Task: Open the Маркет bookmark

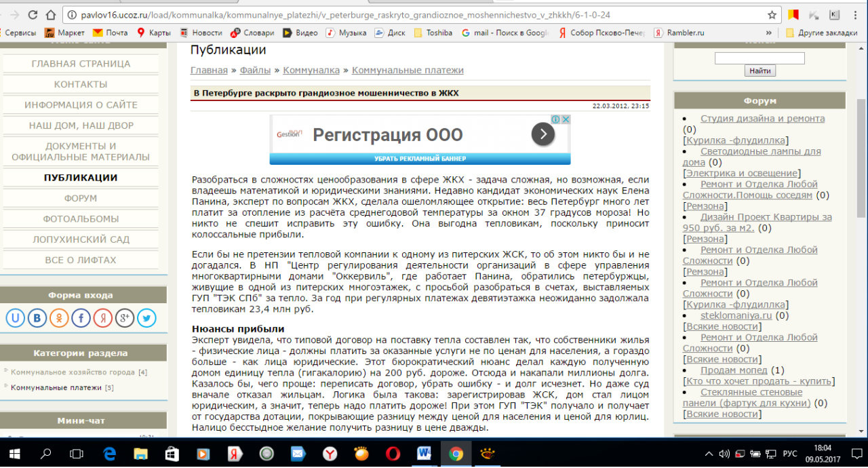Action: (64, 33)
